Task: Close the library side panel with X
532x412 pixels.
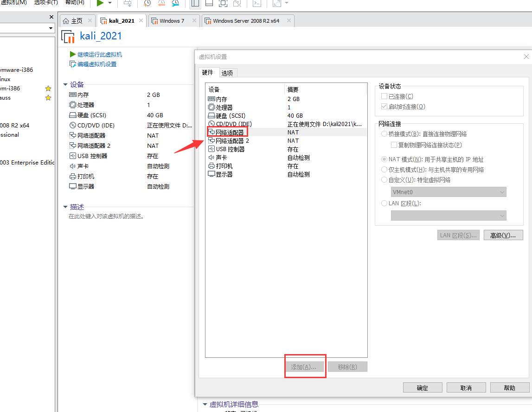Action: [x=51, y=17]
